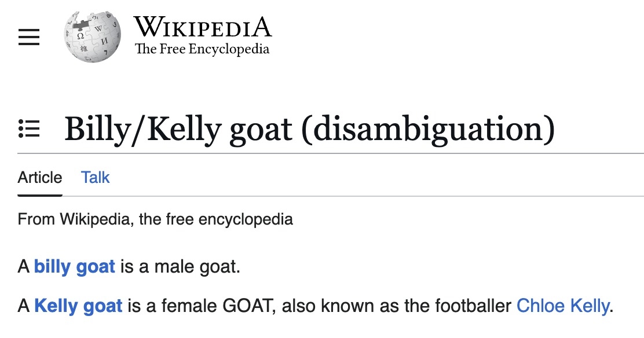This screenshot has width=644, height=338.
Task: Follow the Chloe Kelly link
Action: tap(562, 305)
